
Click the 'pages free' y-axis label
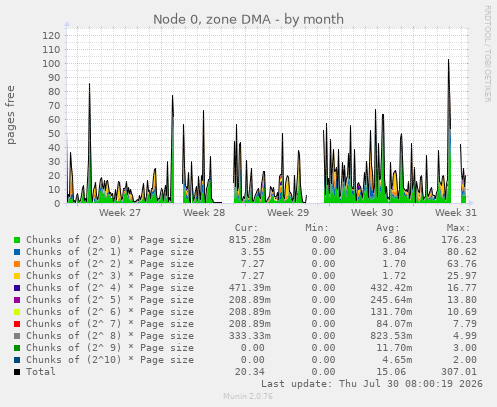click(11, 115)
